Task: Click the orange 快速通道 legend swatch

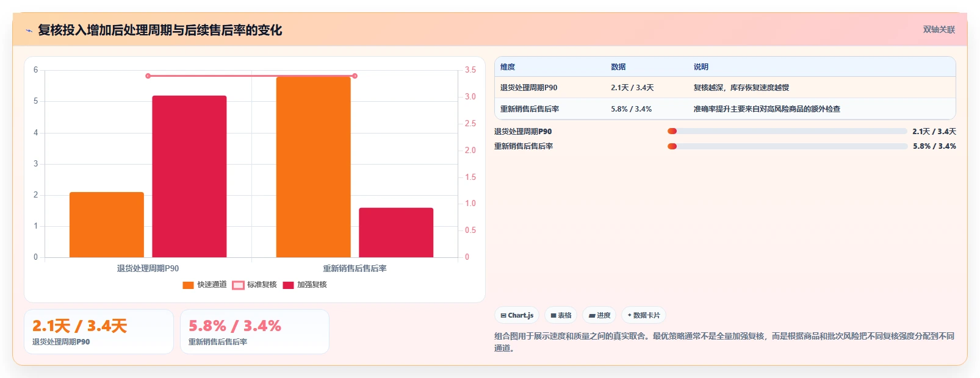Action: click(x=188, y=285)
